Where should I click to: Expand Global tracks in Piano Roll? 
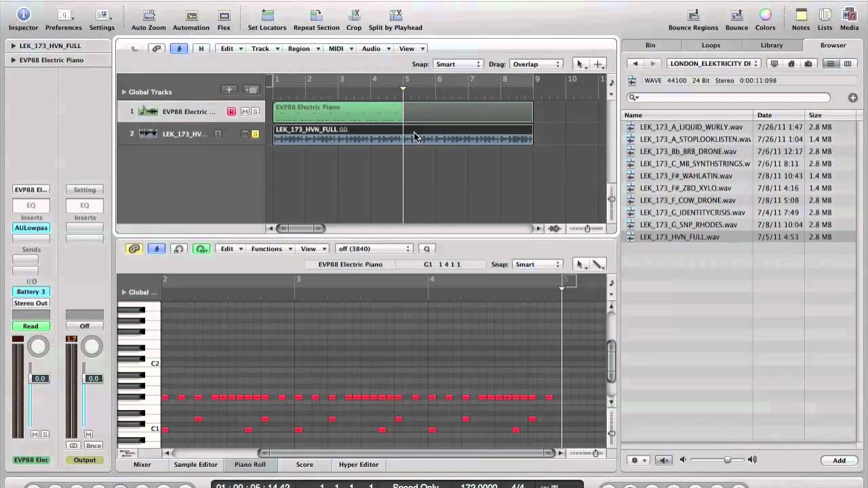pyautogui.click(x=124, y=292)
